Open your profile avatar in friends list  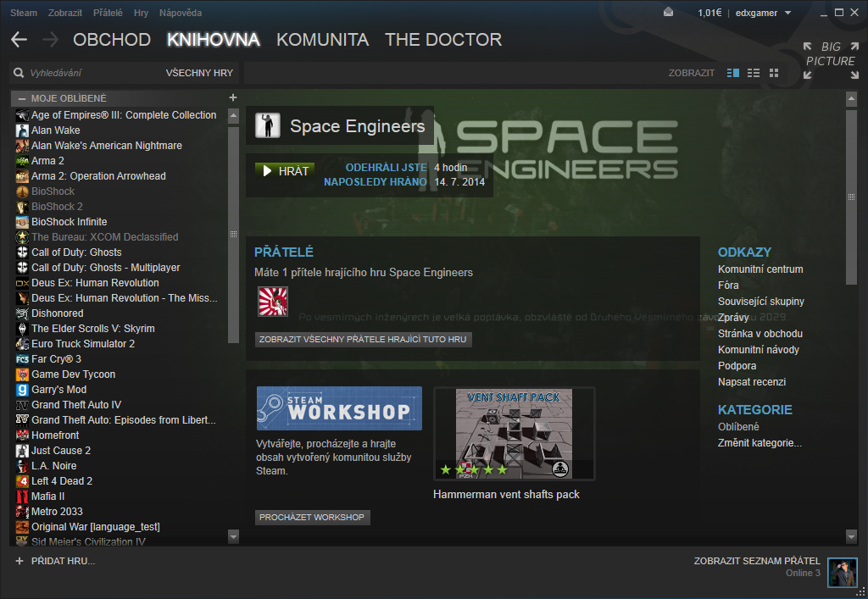842,572
